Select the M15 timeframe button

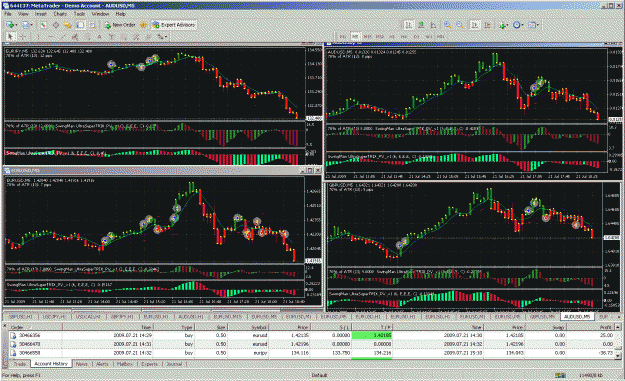(x=368, y=37)
